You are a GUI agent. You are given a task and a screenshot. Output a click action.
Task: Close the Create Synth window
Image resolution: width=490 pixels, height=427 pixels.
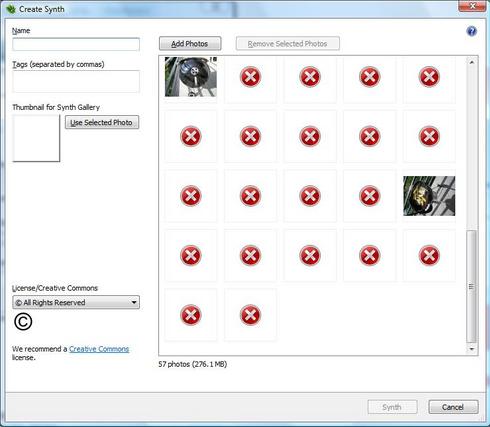[472, 6]
